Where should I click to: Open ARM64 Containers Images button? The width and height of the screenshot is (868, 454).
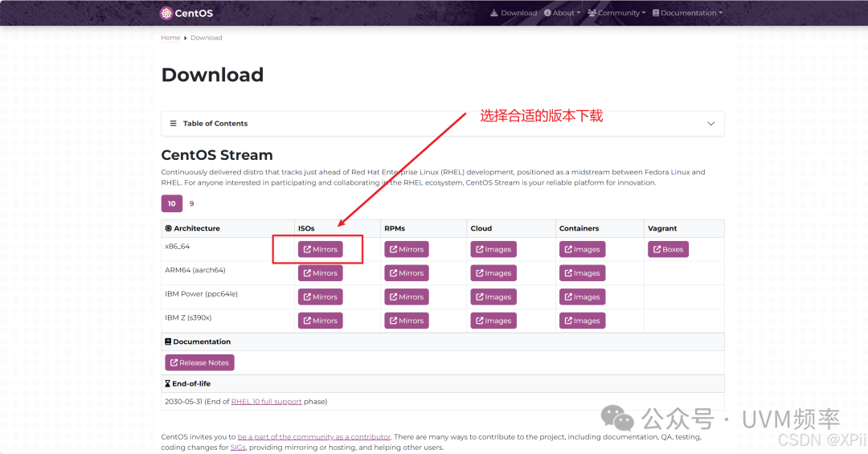(582, 273)
